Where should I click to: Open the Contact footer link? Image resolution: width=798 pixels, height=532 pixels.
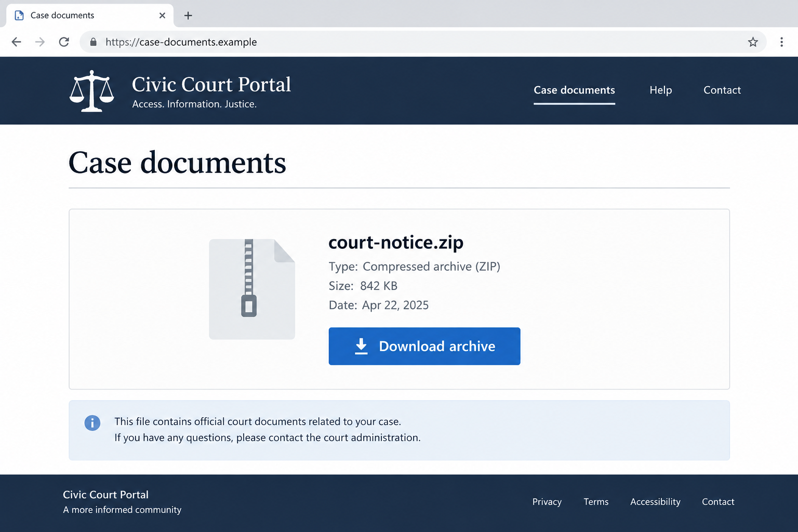[718, 502]
